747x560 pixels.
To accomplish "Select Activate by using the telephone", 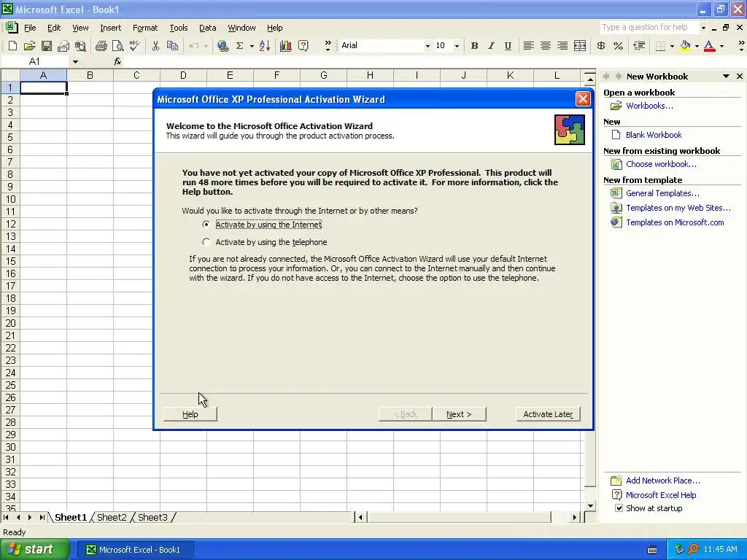I will 206,242.
